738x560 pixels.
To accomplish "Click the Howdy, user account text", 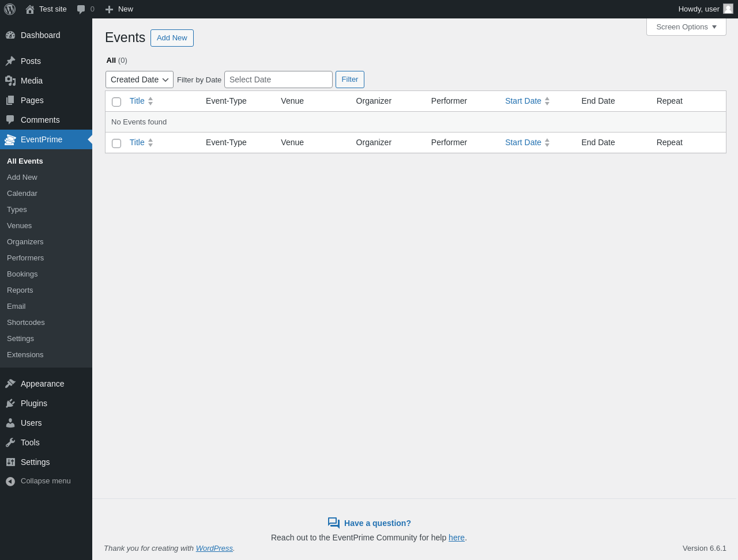I will [x=699, y=9].
